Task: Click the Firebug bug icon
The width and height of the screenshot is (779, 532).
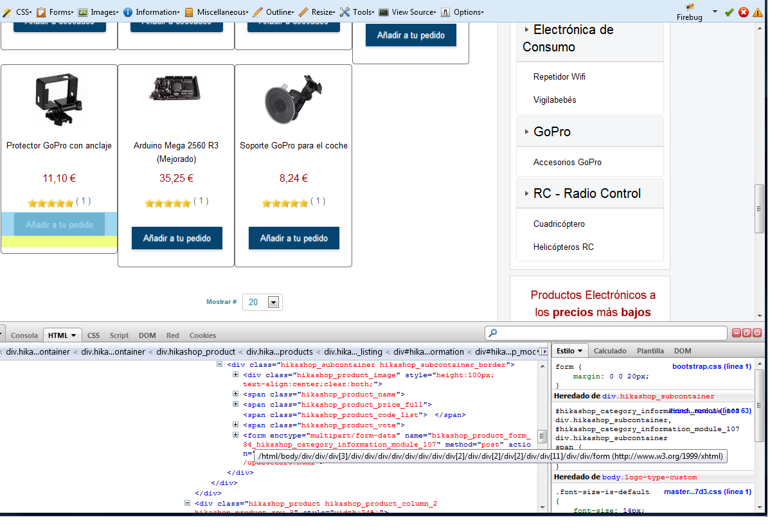Action: [690, 7]
